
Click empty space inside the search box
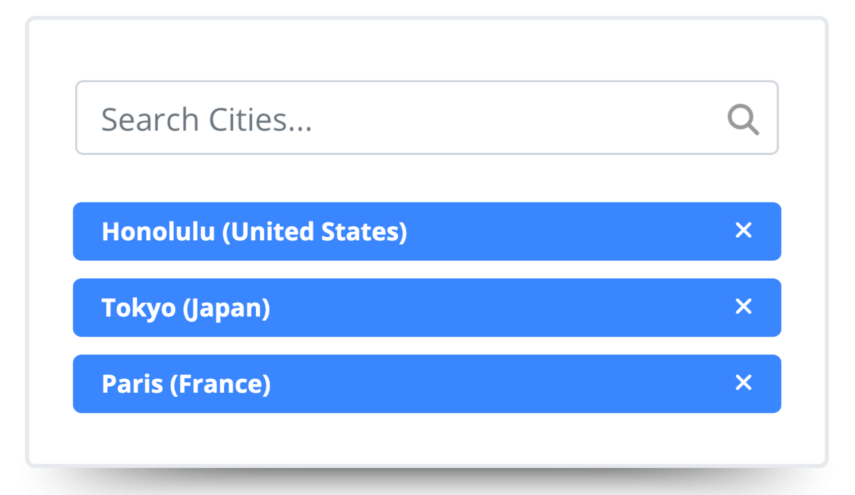520,118
